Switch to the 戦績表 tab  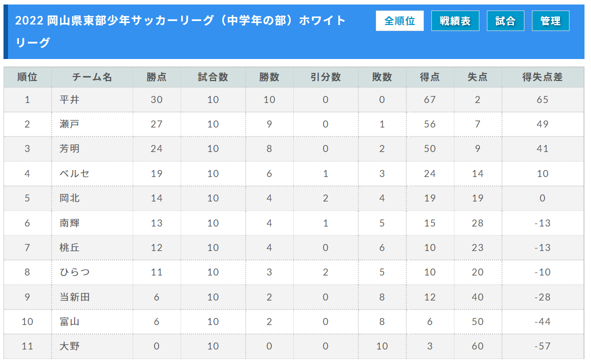click(455, 20)
